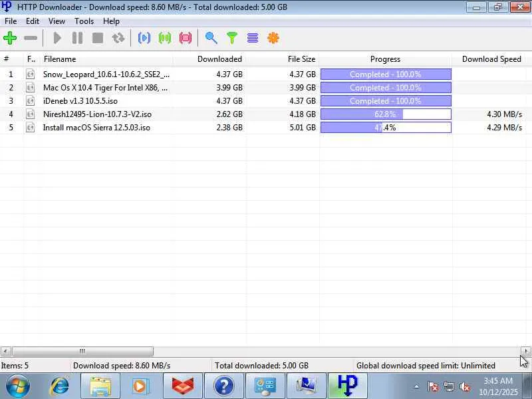Open the Edit menu

click(33, 21)
